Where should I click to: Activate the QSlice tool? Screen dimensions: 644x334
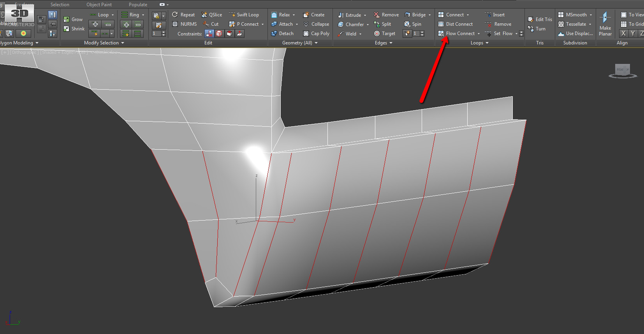click(212, 15)
